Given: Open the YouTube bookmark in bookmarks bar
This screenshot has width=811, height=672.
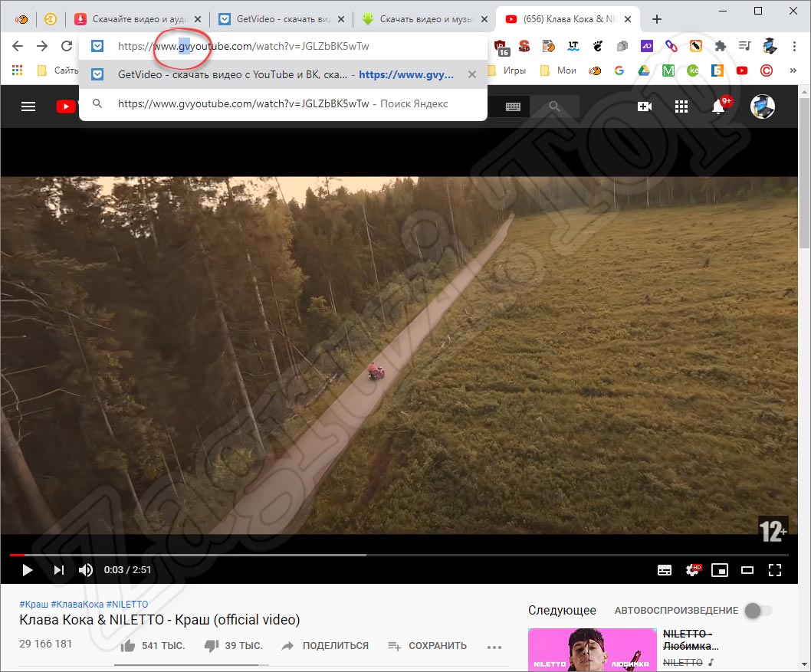Looking at the screenshot, I should pos(742,70).
